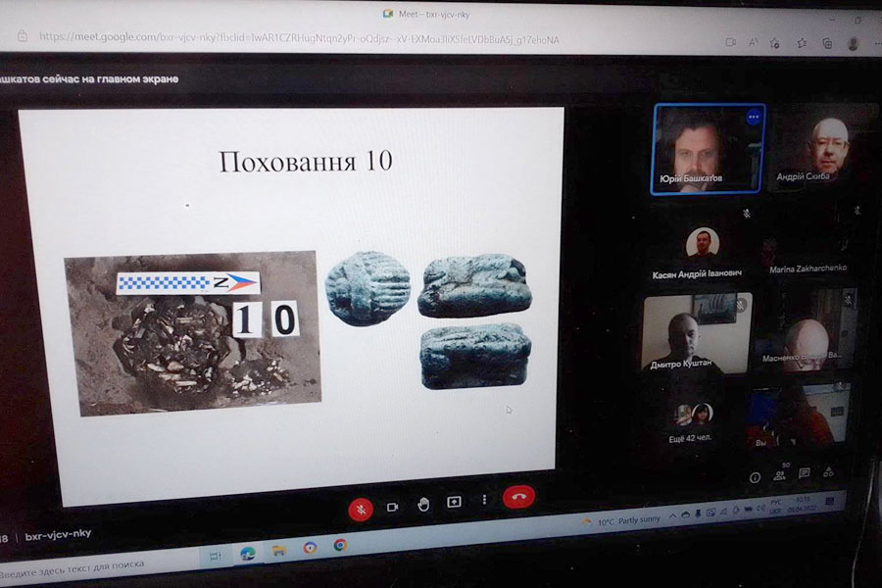Open Read aloud icon in Edge

point(754,43)
